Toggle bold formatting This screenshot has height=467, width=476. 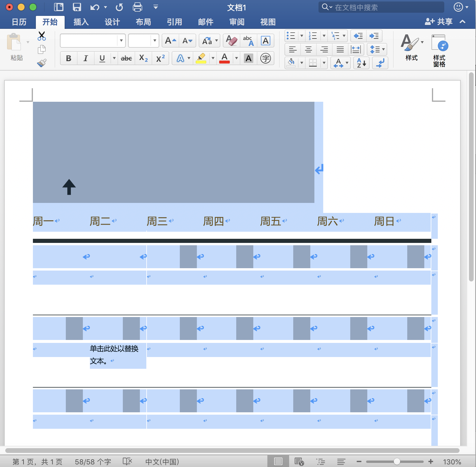point(68,58)
